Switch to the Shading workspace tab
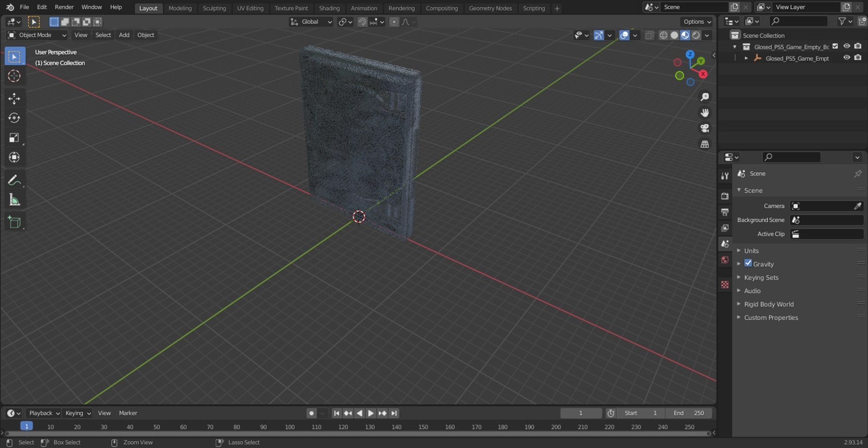The width and height of the screenshot is (868, 448). pyautogui.click(x=329, y=8)
